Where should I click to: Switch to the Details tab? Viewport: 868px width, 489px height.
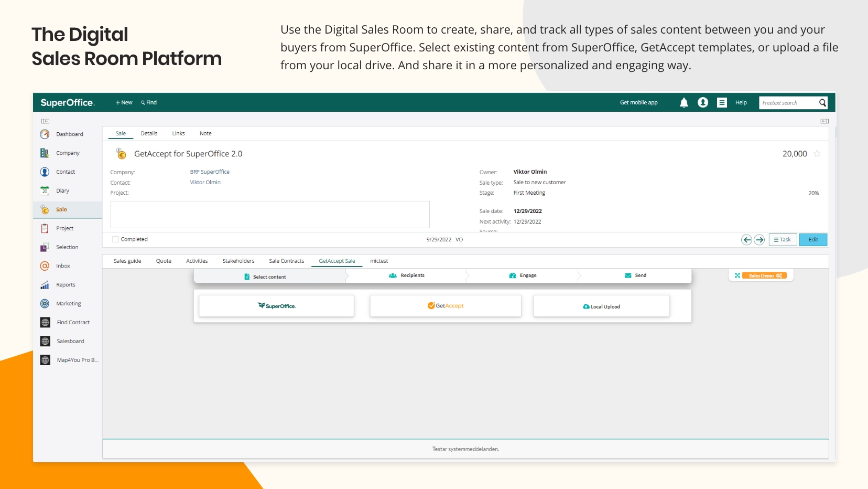(x=149, y=134)
